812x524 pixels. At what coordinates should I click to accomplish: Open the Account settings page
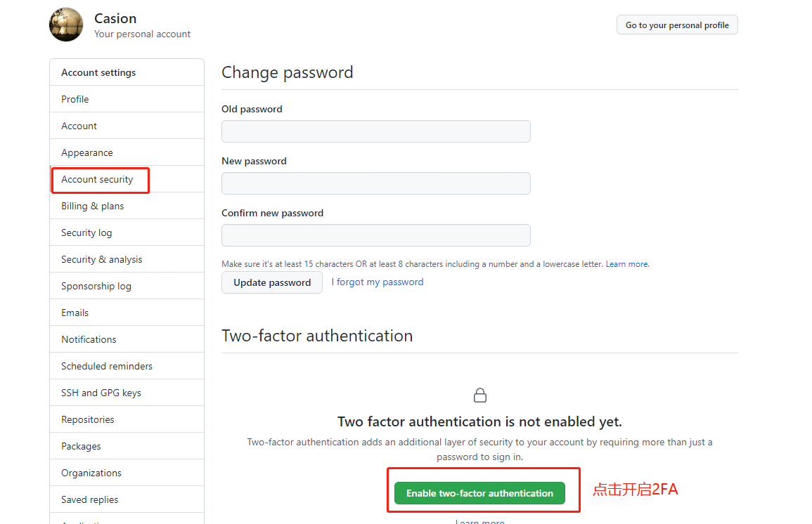79,126
